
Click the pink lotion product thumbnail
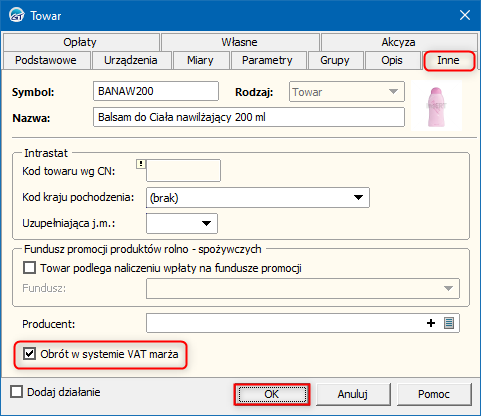[437, 106]
